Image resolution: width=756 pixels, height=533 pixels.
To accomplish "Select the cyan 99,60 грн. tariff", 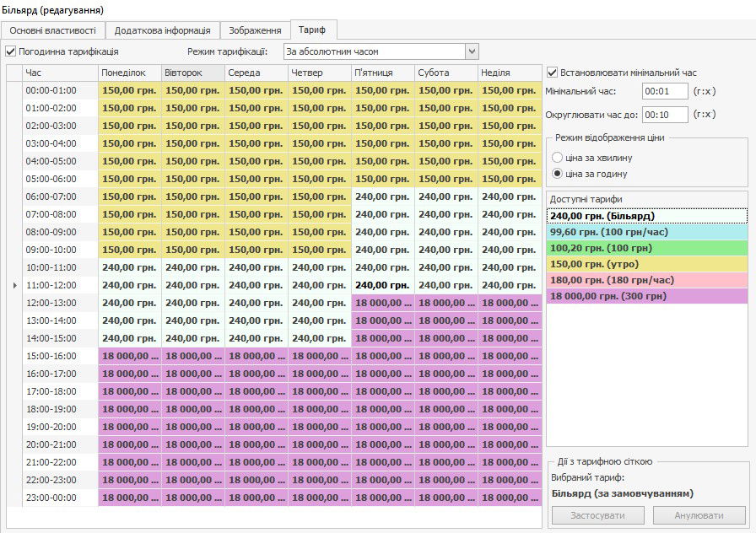I will pos(646,231).
